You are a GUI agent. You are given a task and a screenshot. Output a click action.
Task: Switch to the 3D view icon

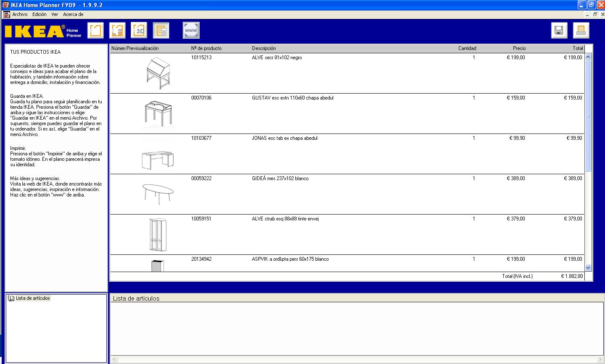(x=139, y=30)
